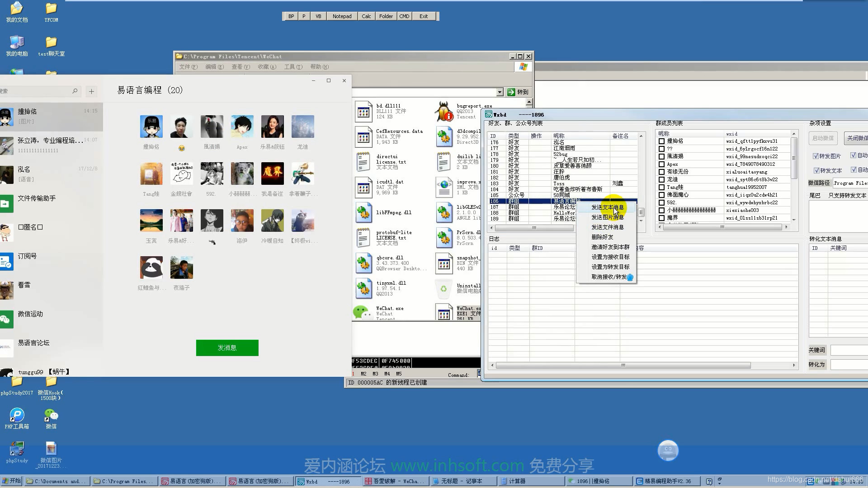Open the phpStudy desktop shortcut
Viewport: 868px width, 488px height.
coord(17,452)
